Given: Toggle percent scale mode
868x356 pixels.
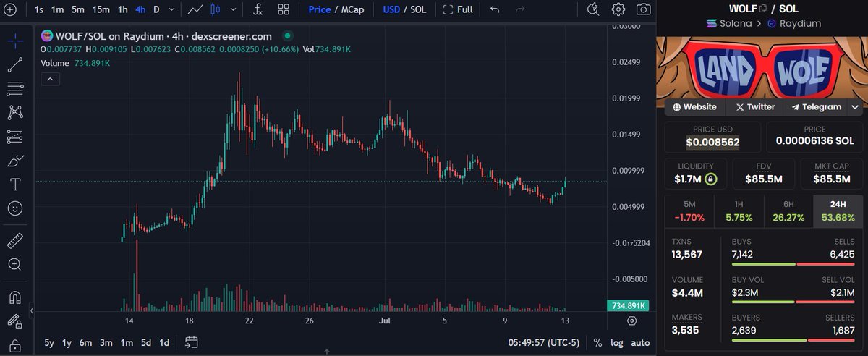Looking at the screenshot, I should (x=597, y=342).
